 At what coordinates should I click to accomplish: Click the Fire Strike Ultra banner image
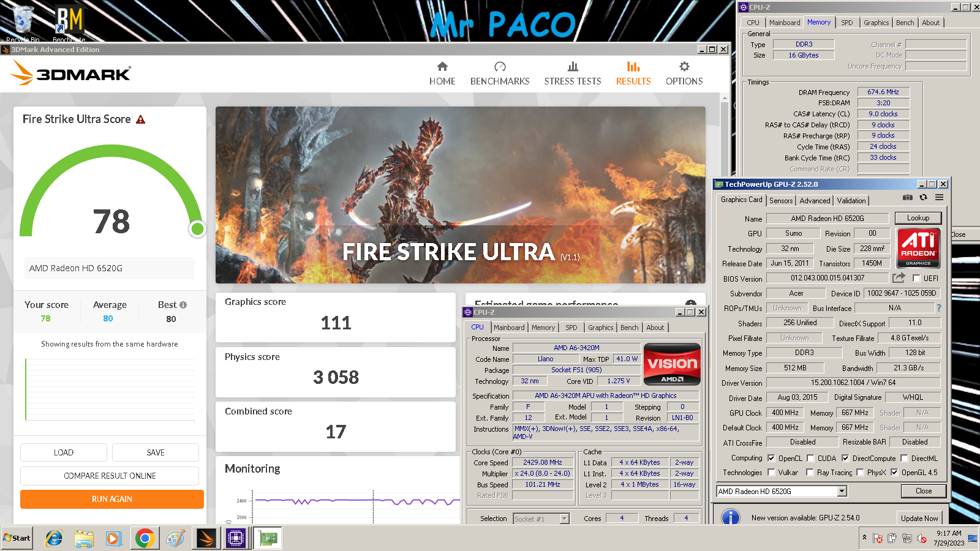461,195
